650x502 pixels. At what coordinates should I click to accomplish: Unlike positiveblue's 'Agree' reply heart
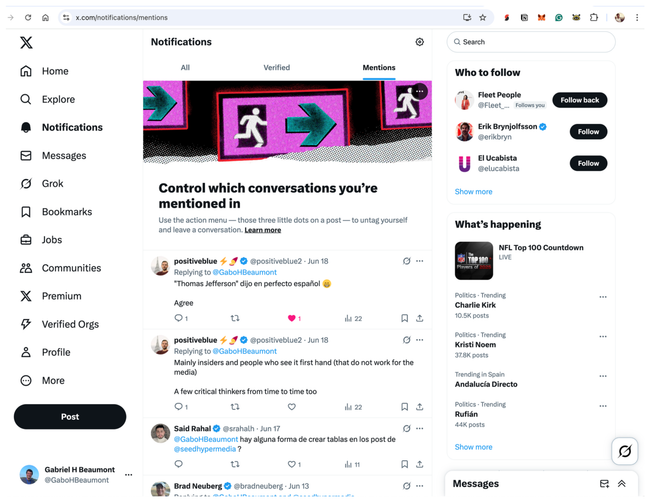click(x=291, y=318)
